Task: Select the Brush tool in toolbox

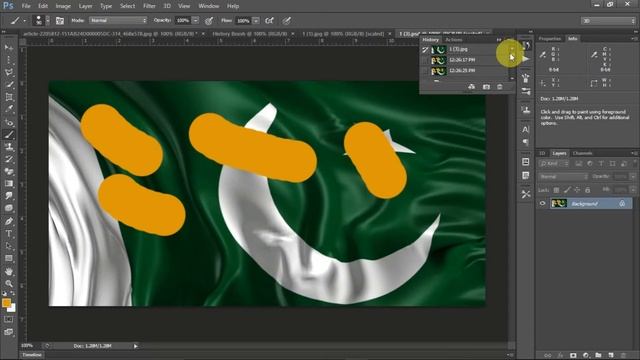Action: pyautogui.click(x=9, y=134)
